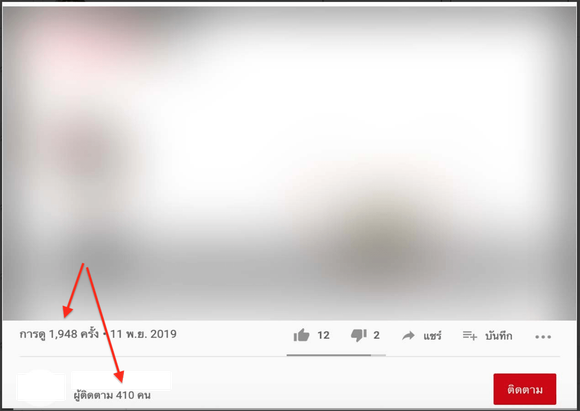
Task: Click the light grey dislike end of ratio bar
Action: (x=378, y=355)
